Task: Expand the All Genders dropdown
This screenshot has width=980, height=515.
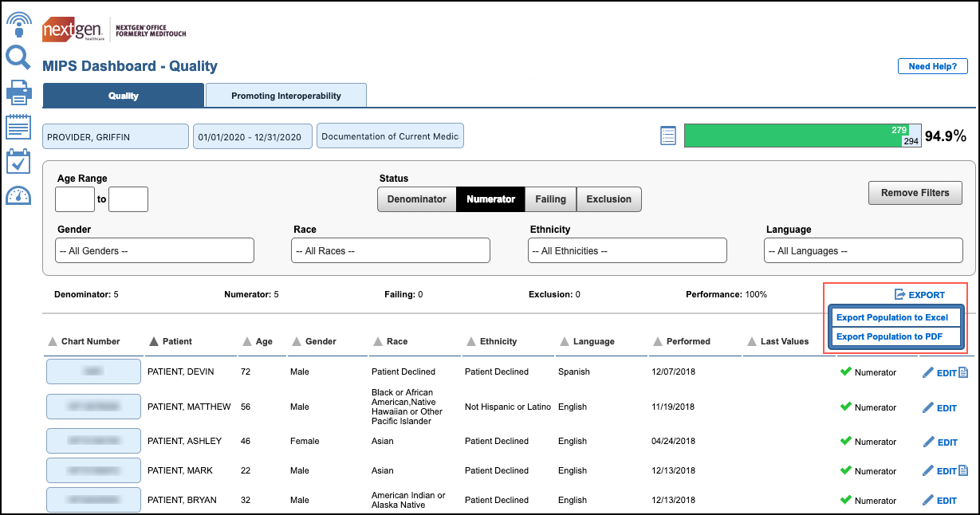Action: 155,250
